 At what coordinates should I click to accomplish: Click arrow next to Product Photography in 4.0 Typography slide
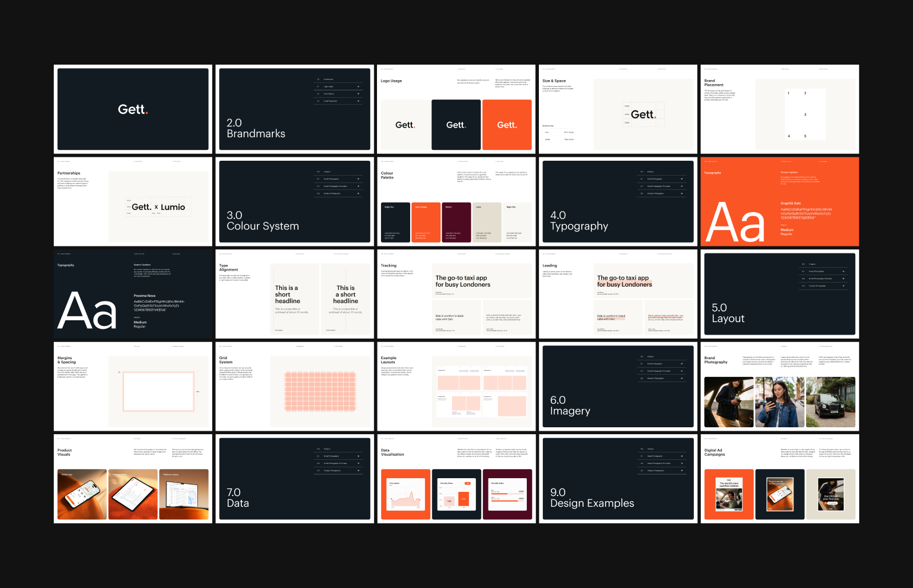click(682, 193)
